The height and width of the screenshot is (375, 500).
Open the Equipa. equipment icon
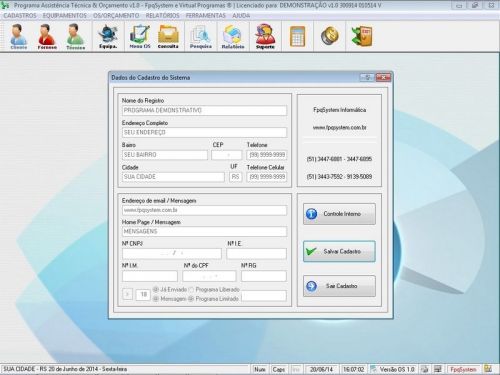(108, 36)
